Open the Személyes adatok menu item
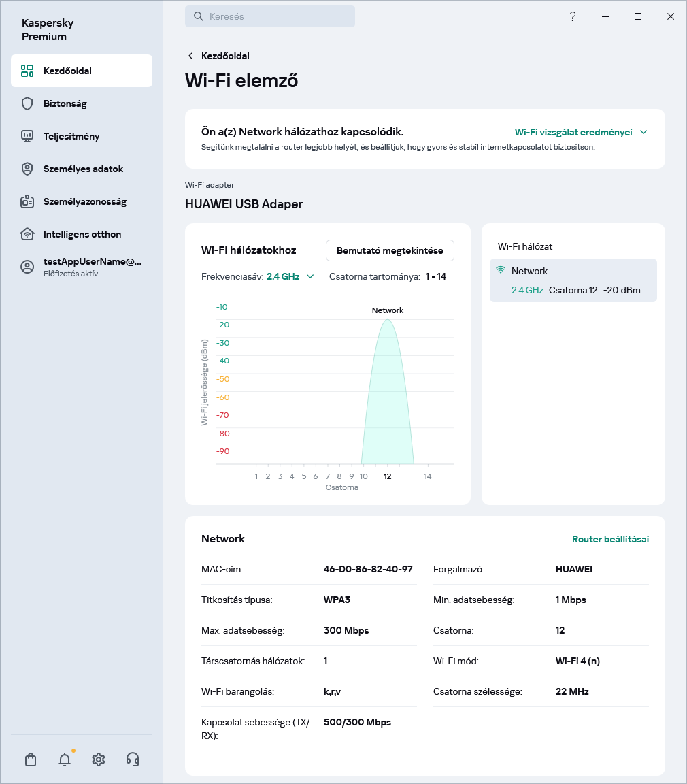 (83, 169)
